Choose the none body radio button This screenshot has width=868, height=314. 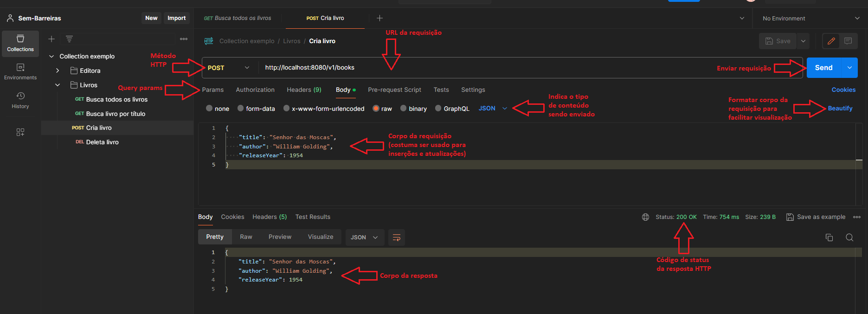210,109
